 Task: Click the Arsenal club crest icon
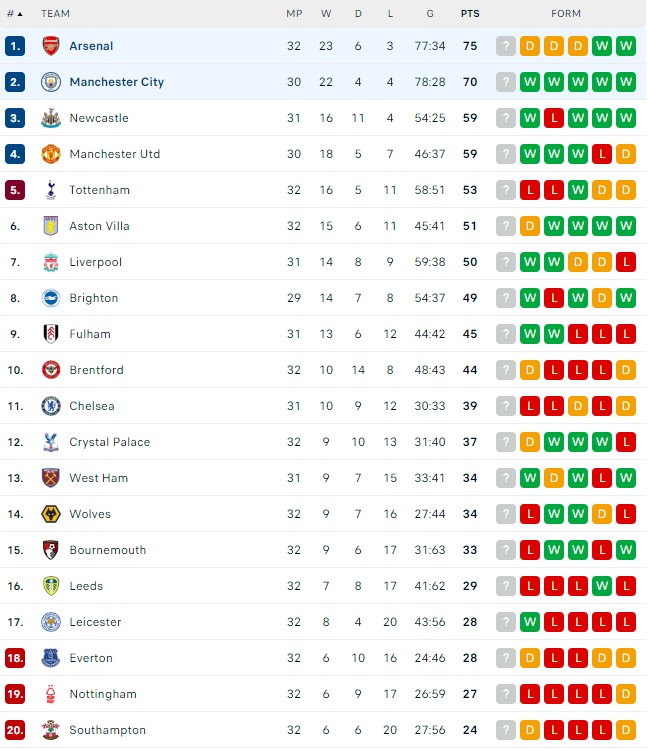tap(51, 46)
